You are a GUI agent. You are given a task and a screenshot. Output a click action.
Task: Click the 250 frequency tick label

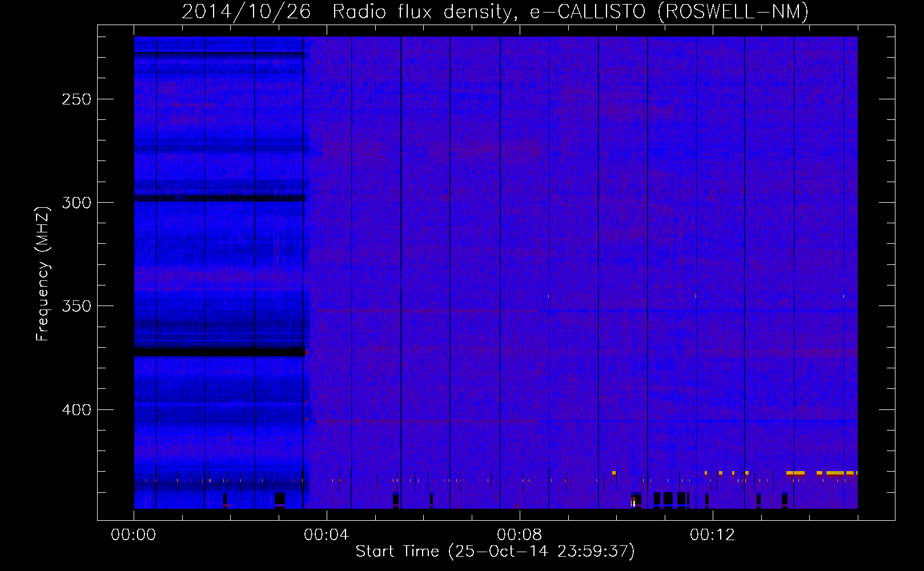77,99
